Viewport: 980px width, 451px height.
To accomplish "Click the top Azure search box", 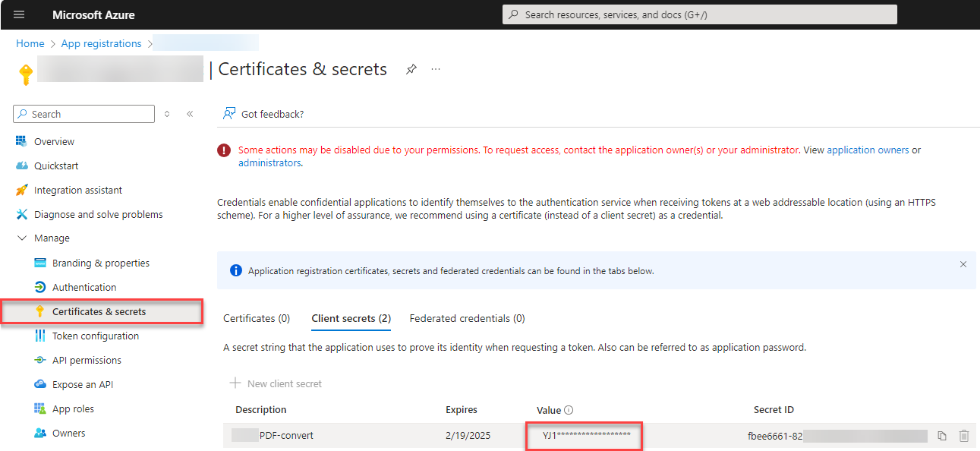I will pyautogui.click(x=699, y=14).
